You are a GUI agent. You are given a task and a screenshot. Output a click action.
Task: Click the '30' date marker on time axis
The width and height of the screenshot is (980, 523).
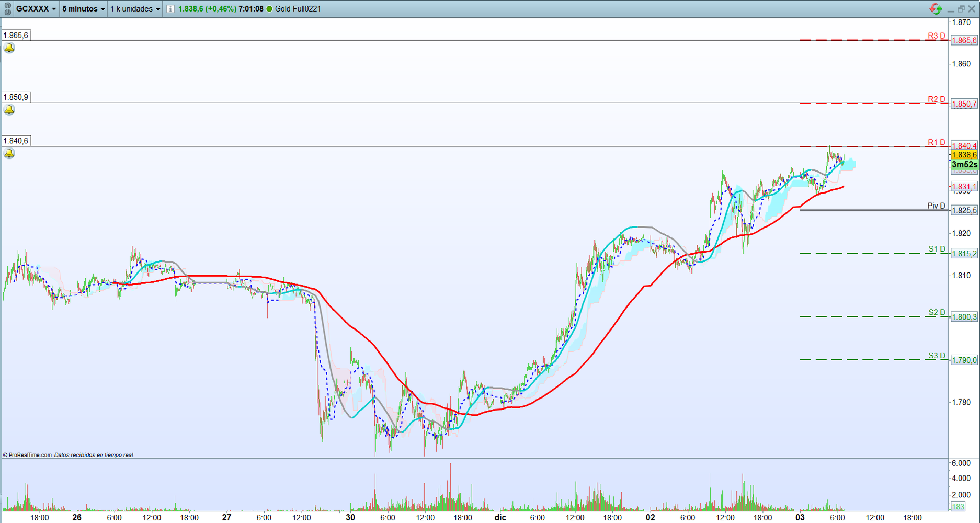pos(350,518)
